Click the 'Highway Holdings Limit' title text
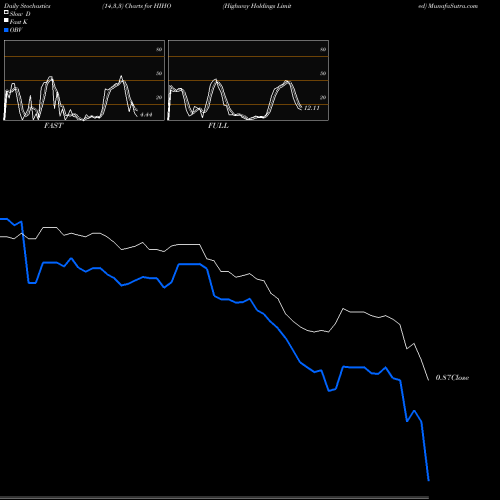The height and width of the screenshot is (500, 500). (x=257, y=6)
